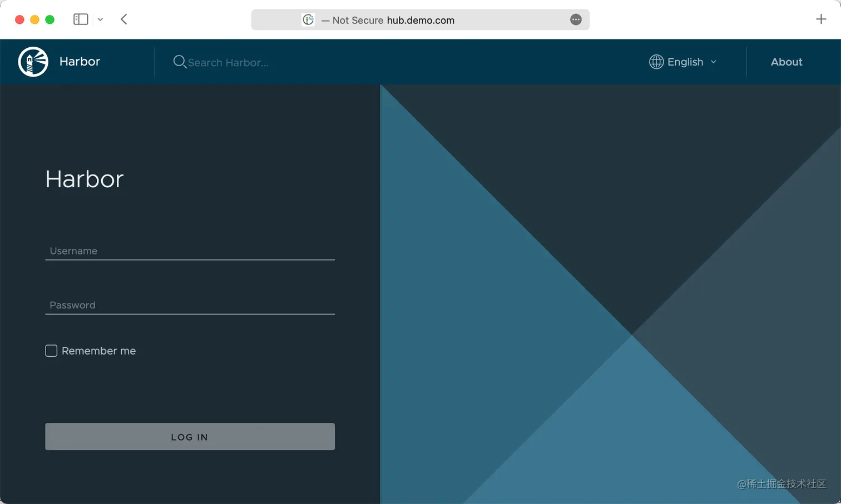Screen dimensions: 841x504
Task: Click the browser back navigation arrow
Action: tap(123, 19)
